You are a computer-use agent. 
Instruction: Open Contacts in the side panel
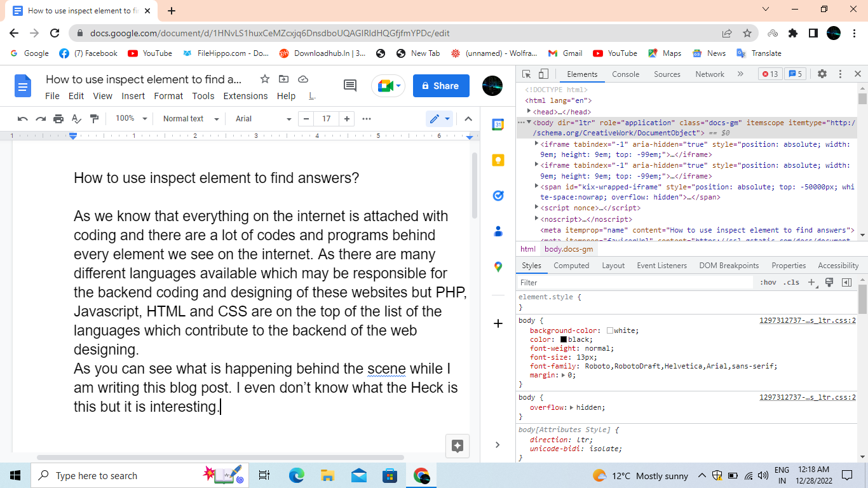pos(498,231)
